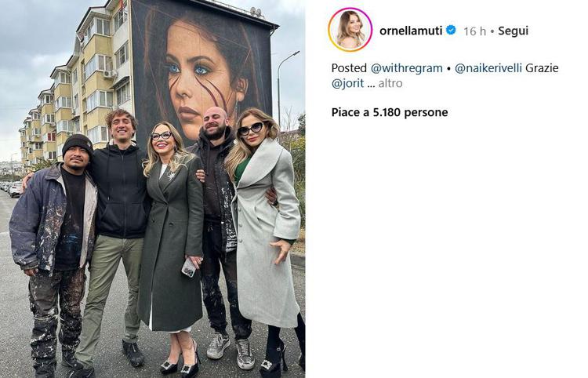Follow the account with Segui

click(x=513, y=31)
